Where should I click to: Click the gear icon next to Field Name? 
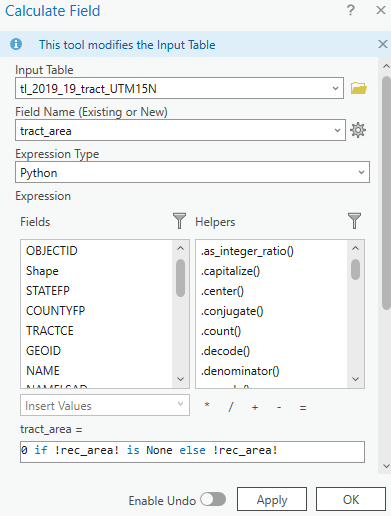coord(358,130)
